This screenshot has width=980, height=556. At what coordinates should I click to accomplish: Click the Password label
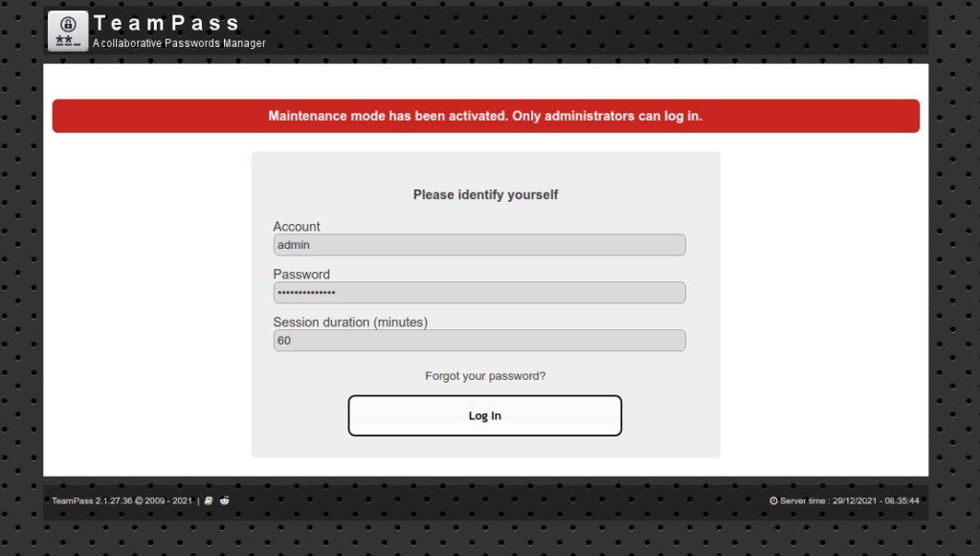(x=301, y=275)
